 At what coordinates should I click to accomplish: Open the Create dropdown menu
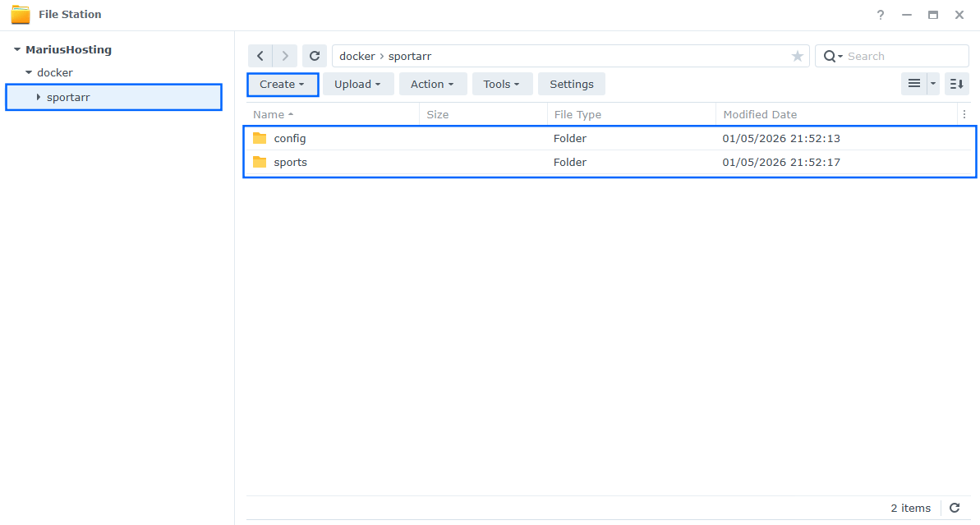pyautogui.click(x=282, y=83)
